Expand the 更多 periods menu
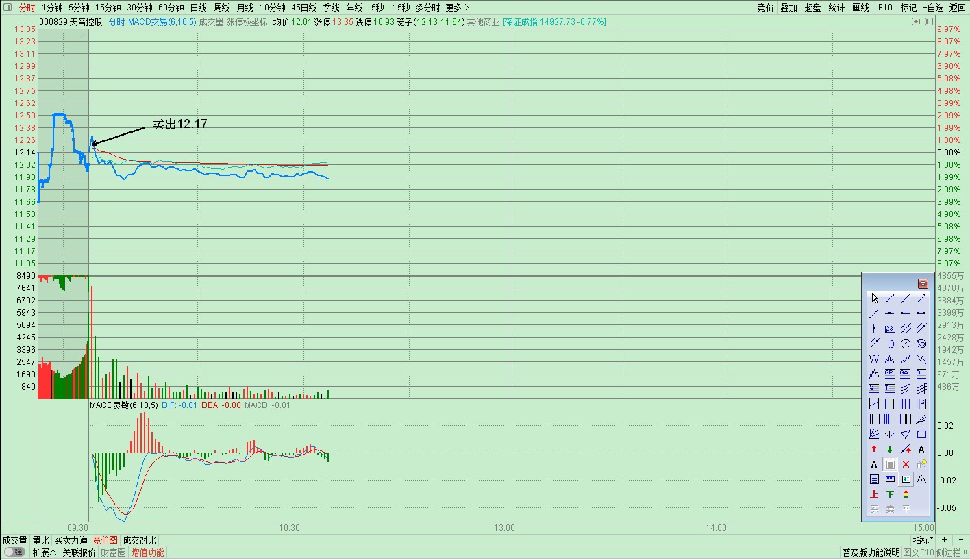 pos(457,8)
